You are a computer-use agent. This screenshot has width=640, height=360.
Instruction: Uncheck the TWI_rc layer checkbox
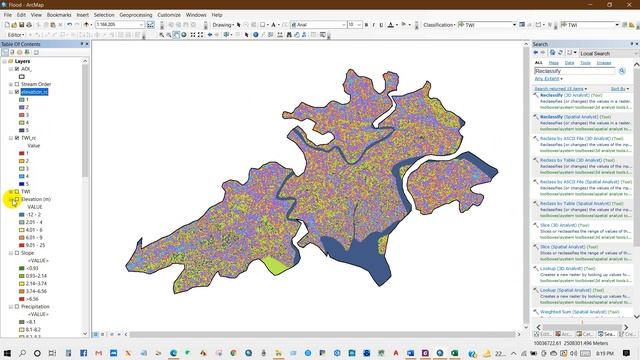[17, 138]
